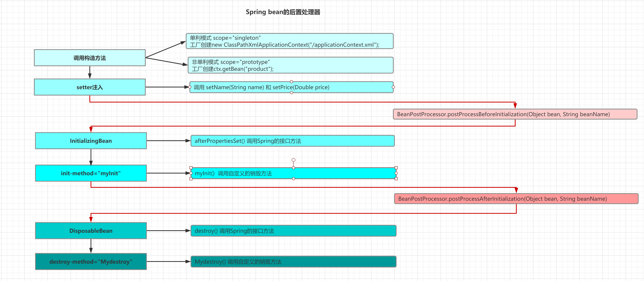Viewport: 644px width, 281px height.
Task: Select the postProcessAfterInitialization box
Action: [x=516, y=199]
